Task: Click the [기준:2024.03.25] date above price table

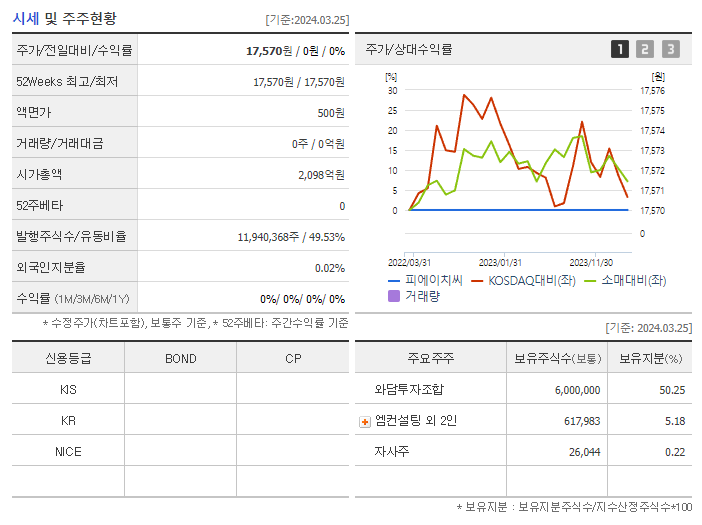Action: click(x=307, y=20)
